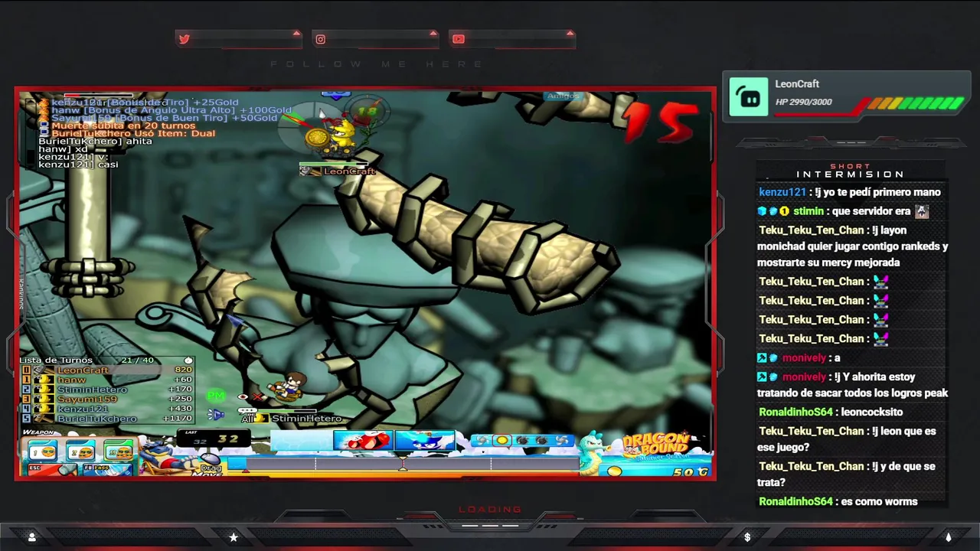This screenshot has height=551, width=980.
Task: Click the red X next to eye
Action: 258,397
